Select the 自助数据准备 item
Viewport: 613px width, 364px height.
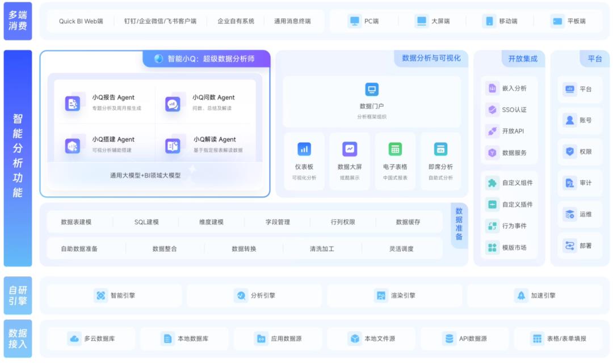(79, 249)
